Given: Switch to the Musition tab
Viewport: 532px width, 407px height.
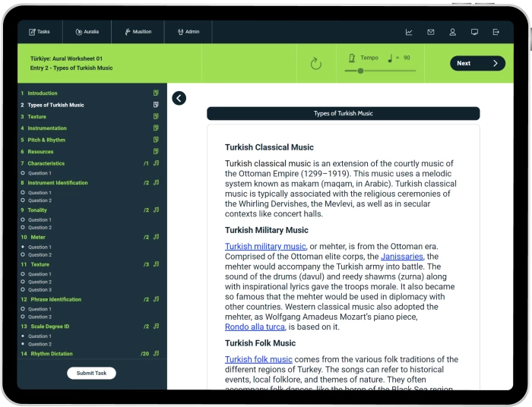Looking at the screenshot, I should pyautogui.click(x=137, y=32).
